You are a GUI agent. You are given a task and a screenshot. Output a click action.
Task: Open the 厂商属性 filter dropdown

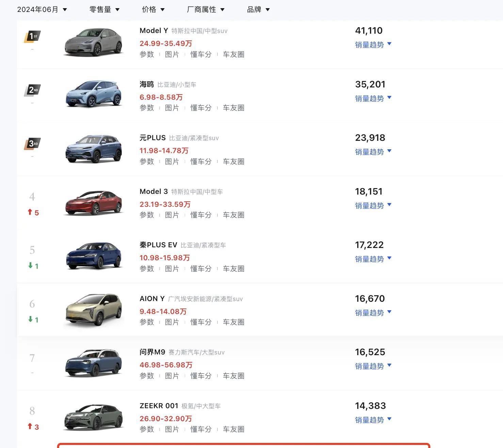206,10
